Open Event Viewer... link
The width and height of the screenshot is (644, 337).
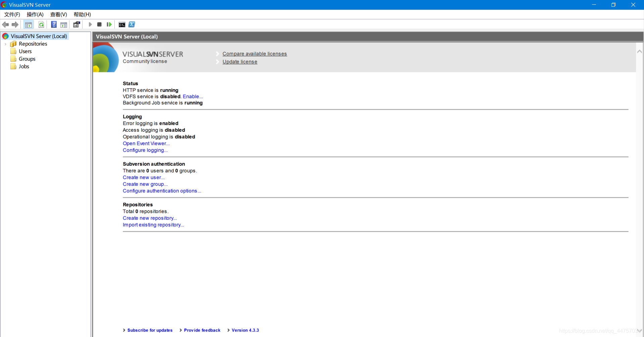pos(146,144)
